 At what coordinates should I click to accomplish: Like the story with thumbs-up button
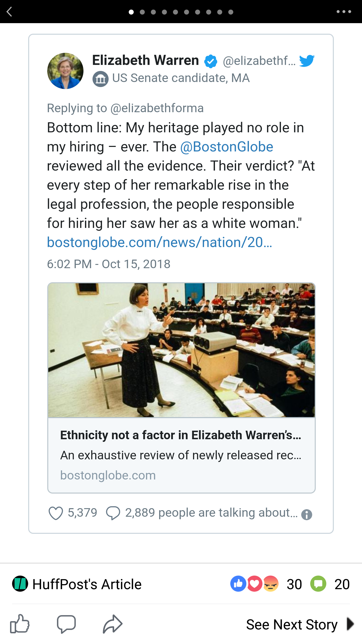click(20, 624)
